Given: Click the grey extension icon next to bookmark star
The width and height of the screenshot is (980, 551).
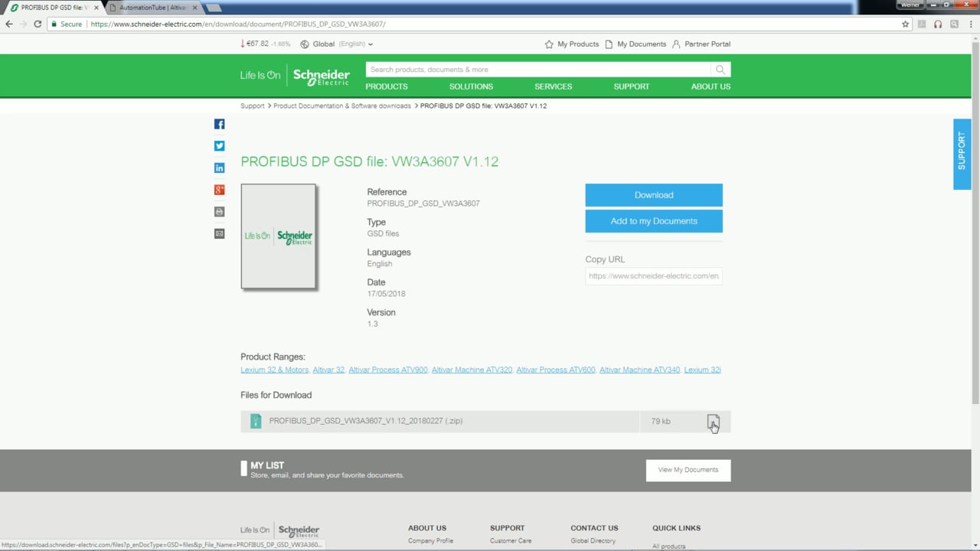Looking at the screenshot, I should (x=922, y=24).
